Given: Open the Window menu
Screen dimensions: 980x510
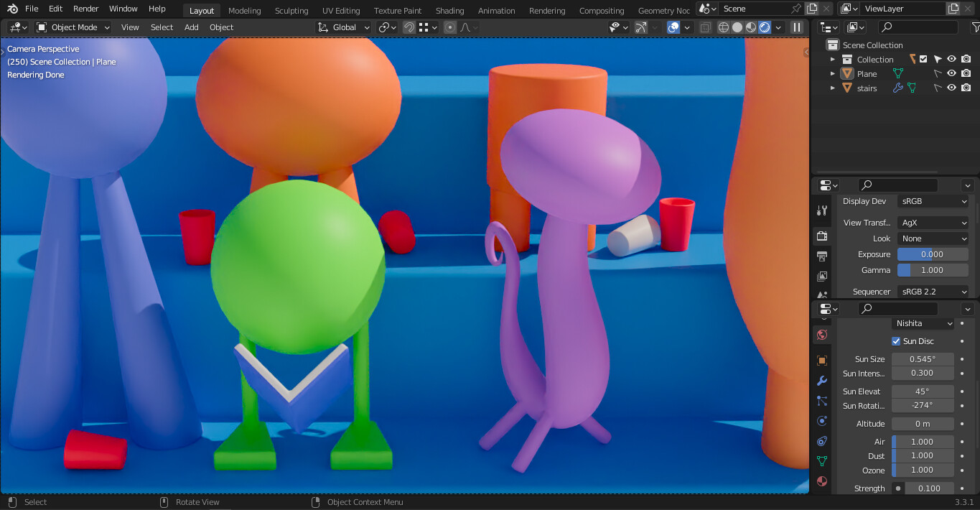Looking at the screenshot, I should [x=123, y=9].
